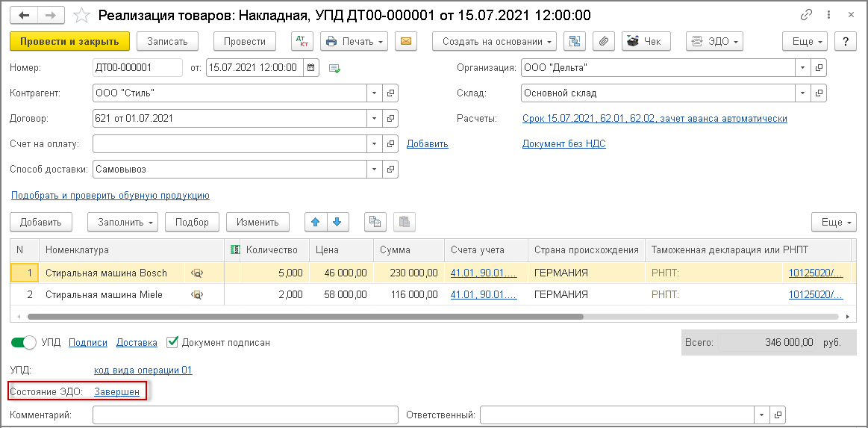Screen dimensions: 868x428
Task: Open the Заполнить menu
Action: point(123,222)
